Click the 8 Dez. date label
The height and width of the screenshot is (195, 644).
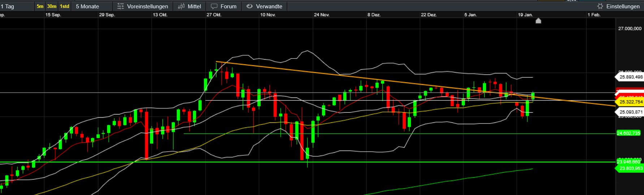point(374,15)
